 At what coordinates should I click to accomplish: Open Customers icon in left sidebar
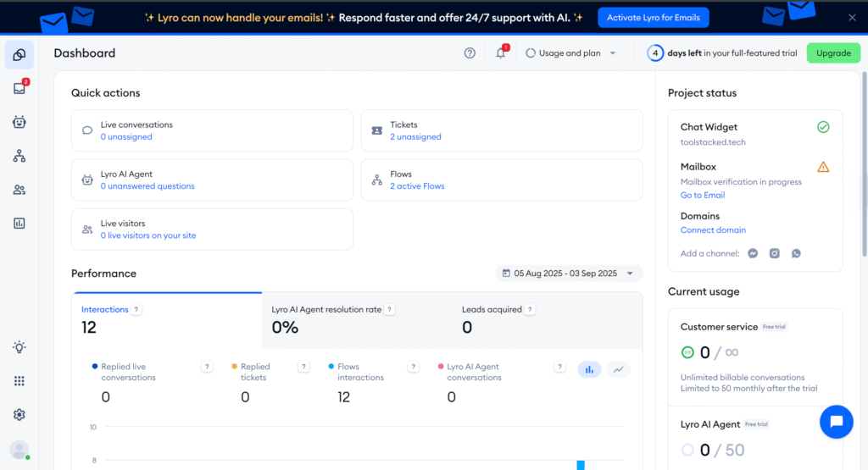coord(19,190)
